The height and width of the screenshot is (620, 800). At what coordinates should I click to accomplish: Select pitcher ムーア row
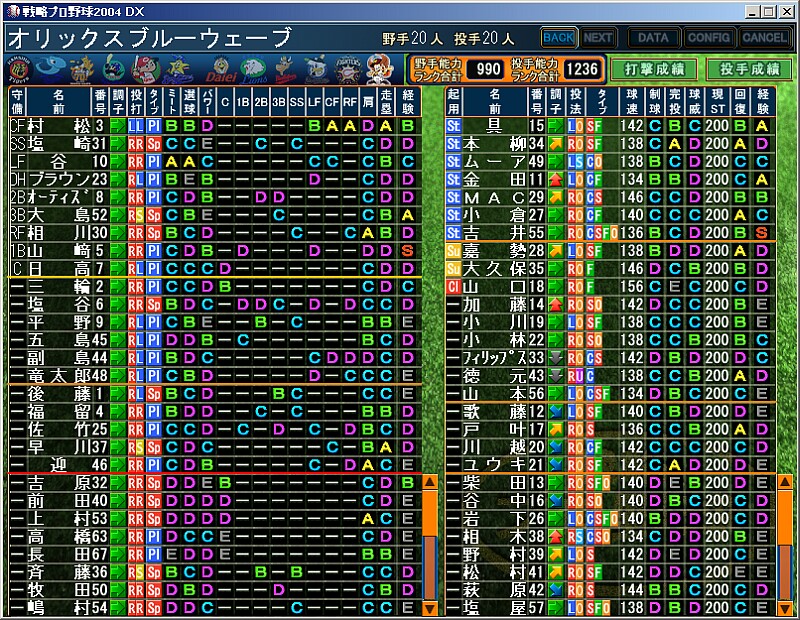610,162
